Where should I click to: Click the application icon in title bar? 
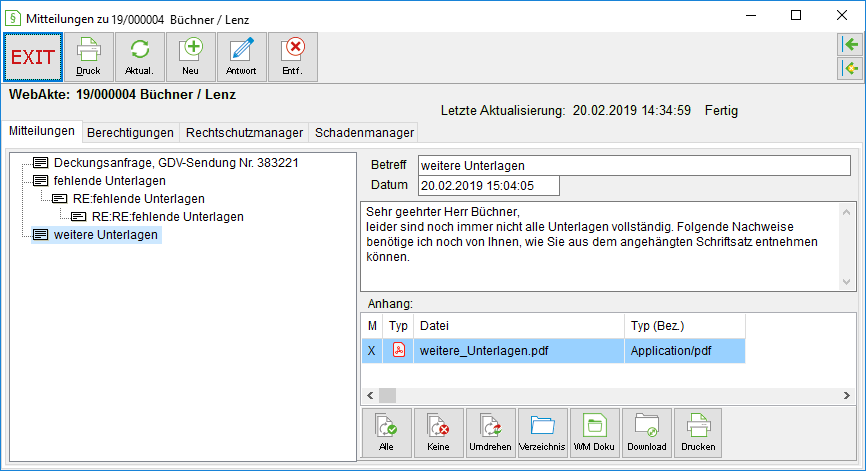(13, 18)
